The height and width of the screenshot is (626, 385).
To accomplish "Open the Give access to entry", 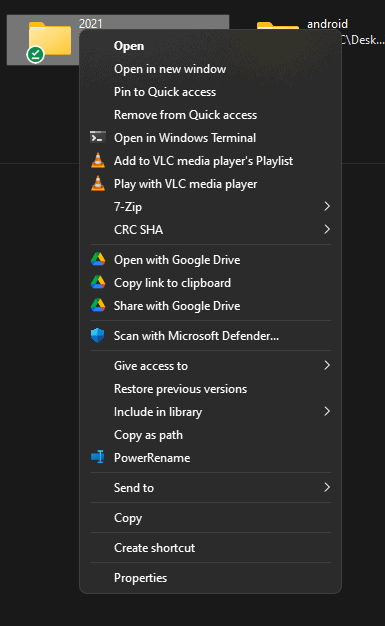I will (210, 366).
